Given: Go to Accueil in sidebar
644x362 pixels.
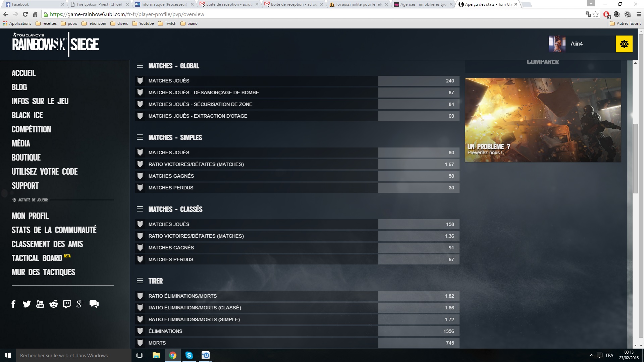Looking at the screenshot, I should coord(23,73).
